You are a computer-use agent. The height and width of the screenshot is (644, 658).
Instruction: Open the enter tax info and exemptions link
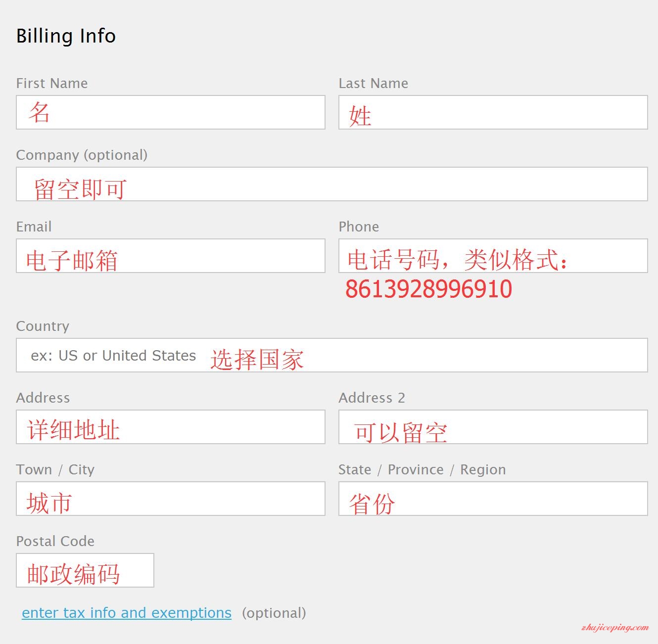tap(127, 613)
